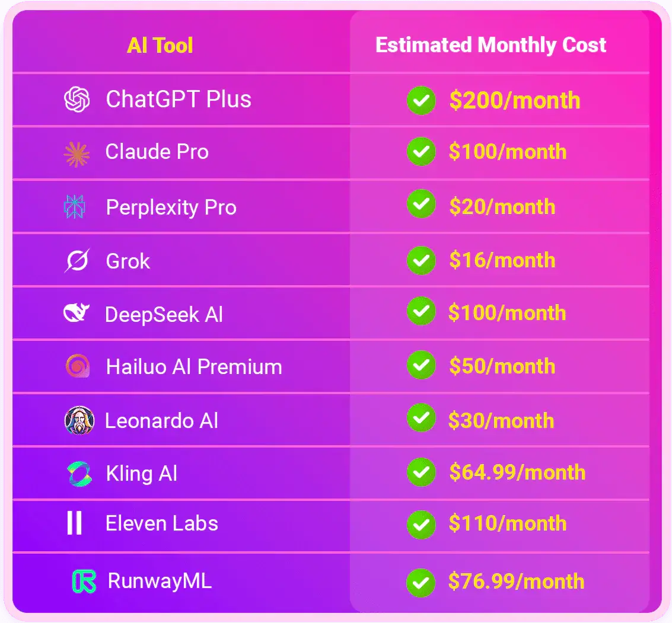The image size is (672, 623).
Task: Click the Perplexity Pro name text
Action: click(171, 207)
